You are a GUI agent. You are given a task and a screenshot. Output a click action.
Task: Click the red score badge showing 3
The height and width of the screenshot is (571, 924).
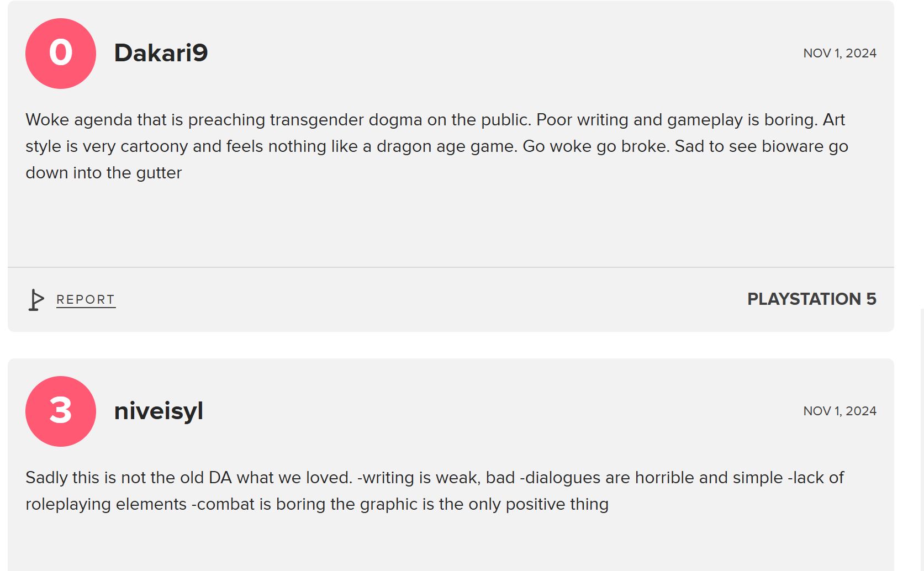tap(61, 411)
